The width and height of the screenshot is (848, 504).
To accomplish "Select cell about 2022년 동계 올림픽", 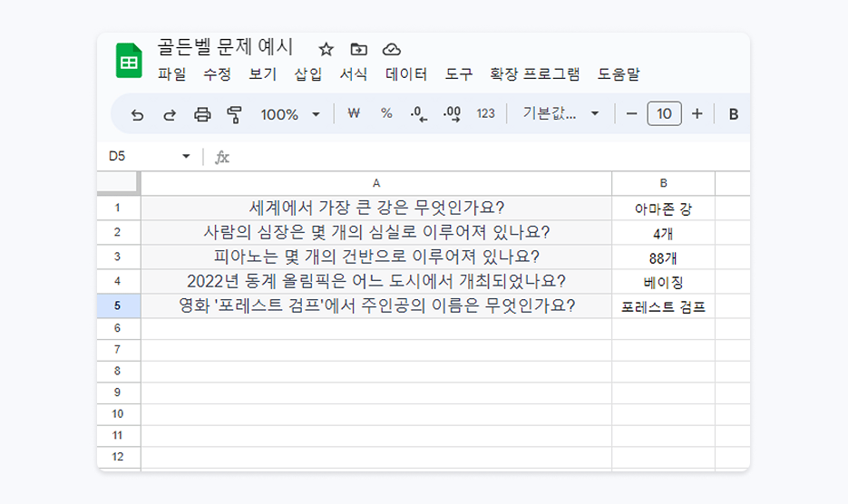I will click(376, 281).
